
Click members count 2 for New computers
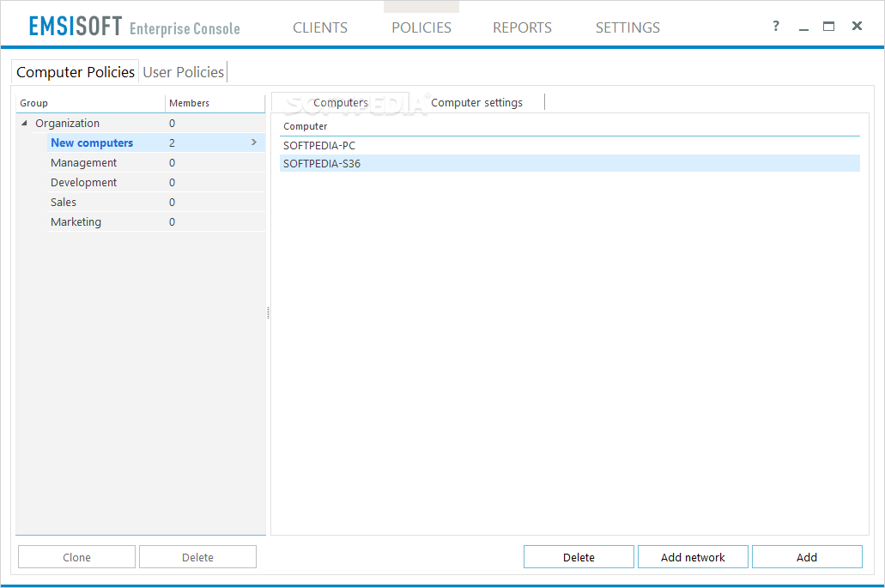[x=173, y=142]
